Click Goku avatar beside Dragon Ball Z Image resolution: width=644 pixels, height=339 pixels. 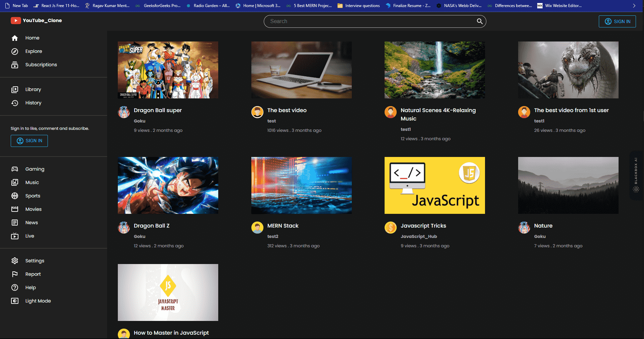pos(124,228)
